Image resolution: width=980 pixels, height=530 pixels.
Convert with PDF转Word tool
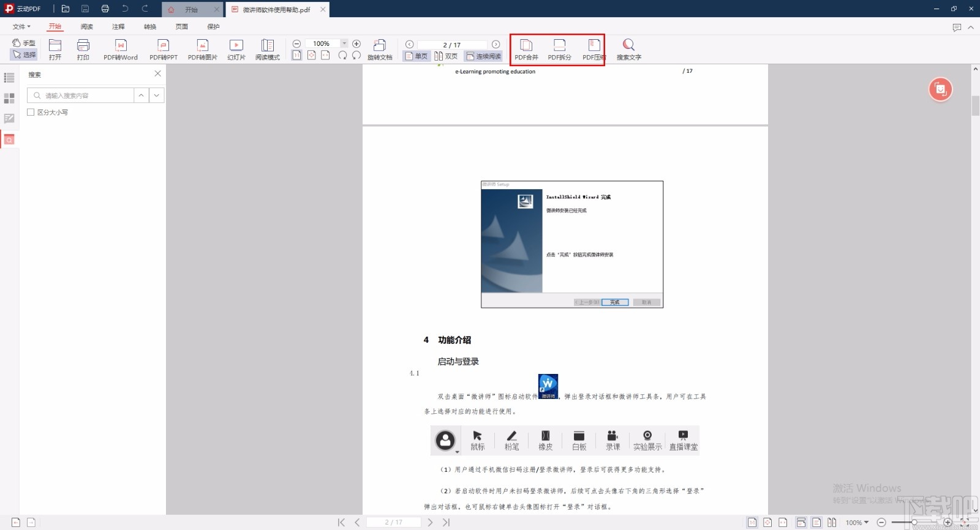[121, 50]
